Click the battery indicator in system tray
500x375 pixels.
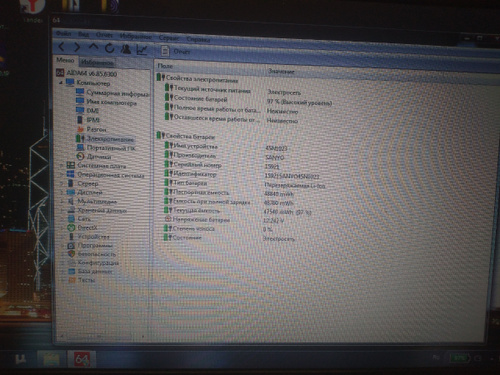(x=460, y=358)
